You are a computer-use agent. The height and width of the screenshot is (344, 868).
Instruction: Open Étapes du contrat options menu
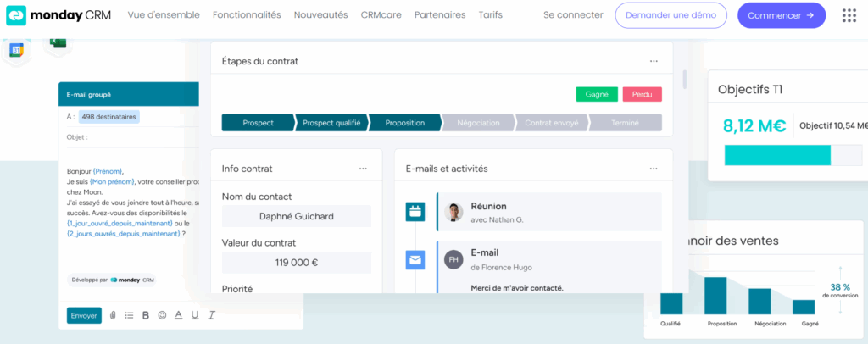tap(654, 61)
